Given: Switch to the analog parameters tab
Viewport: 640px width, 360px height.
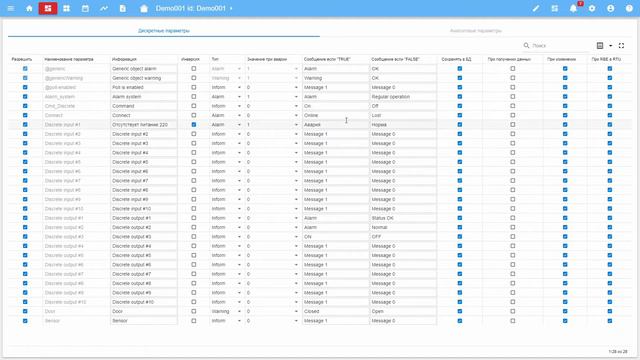Looking at the screenshot, I should pyautogui.click(x=476, y=31).
